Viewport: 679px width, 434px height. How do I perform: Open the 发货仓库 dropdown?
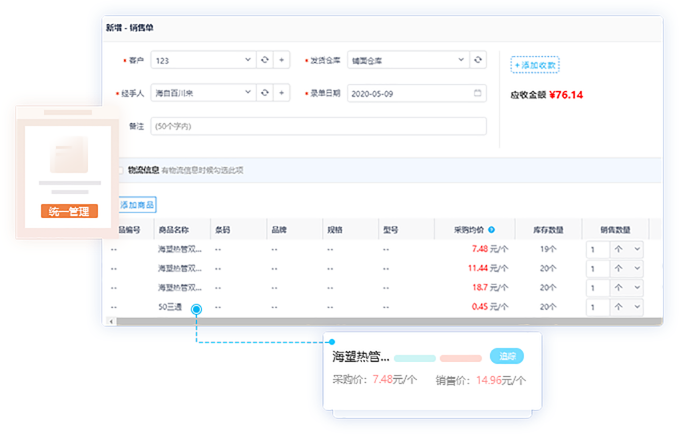tap(461, 60)
